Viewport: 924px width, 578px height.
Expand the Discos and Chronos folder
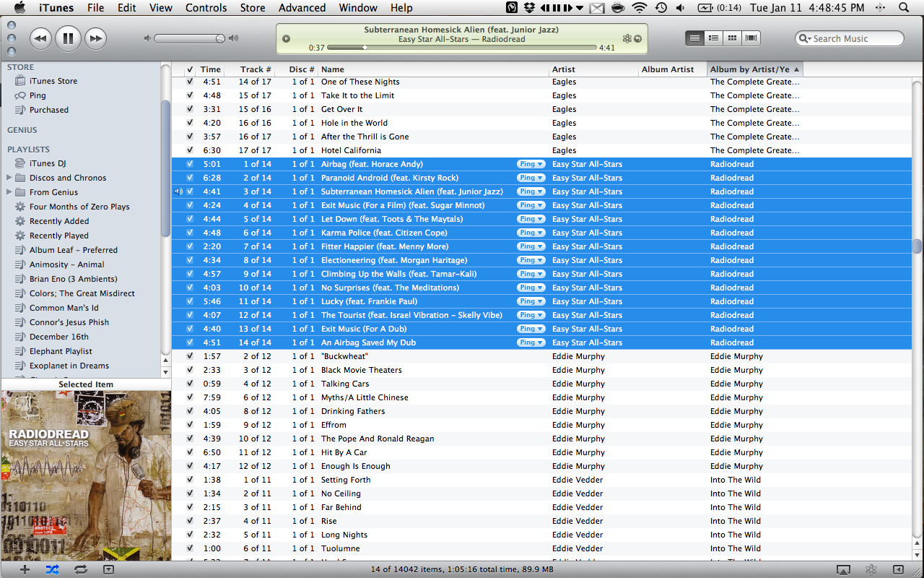9,178
